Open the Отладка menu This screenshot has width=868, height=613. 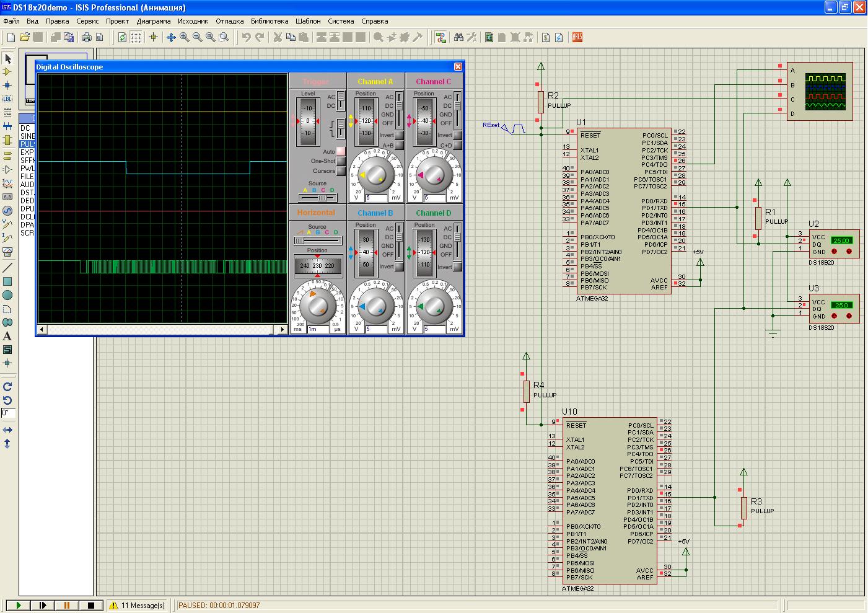tap(229, 21)
